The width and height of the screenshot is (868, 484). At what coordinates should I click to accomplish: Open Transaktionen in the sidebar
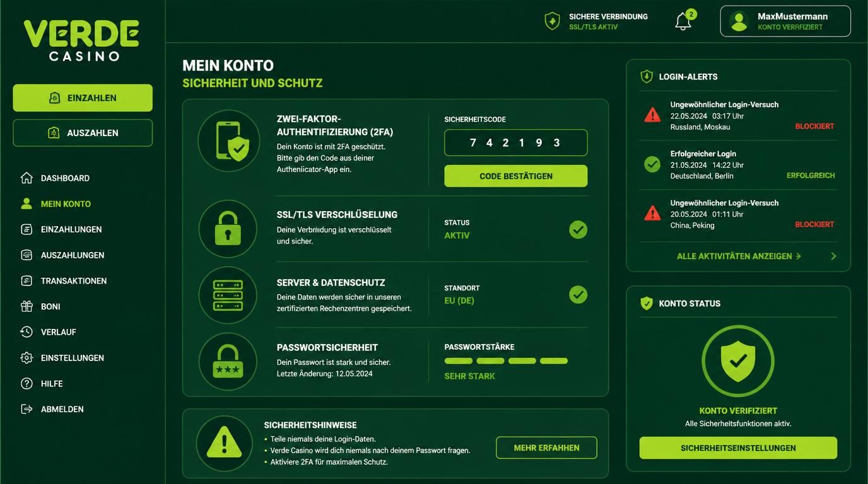[63, 281]
